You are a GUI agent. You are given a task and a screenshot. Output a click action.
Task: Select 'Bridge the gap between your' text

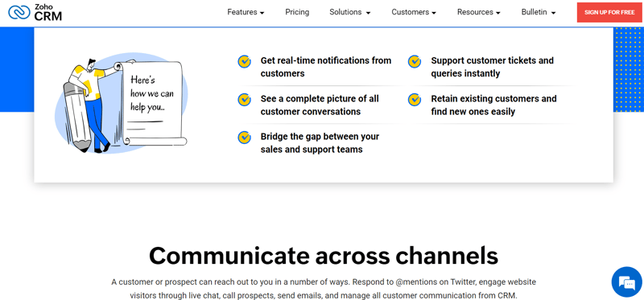click(x=320, y=137)
